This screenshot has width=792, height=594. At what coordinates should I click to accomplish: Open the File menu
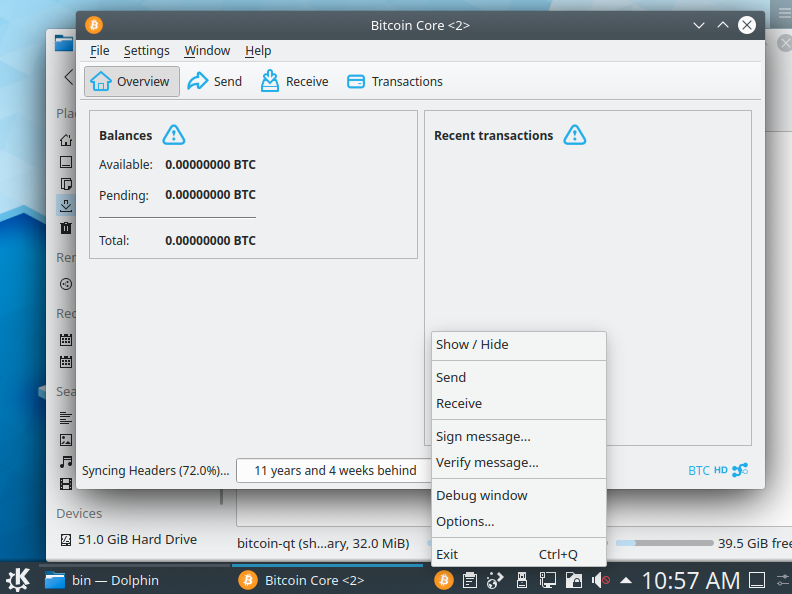tap(100, 51)
